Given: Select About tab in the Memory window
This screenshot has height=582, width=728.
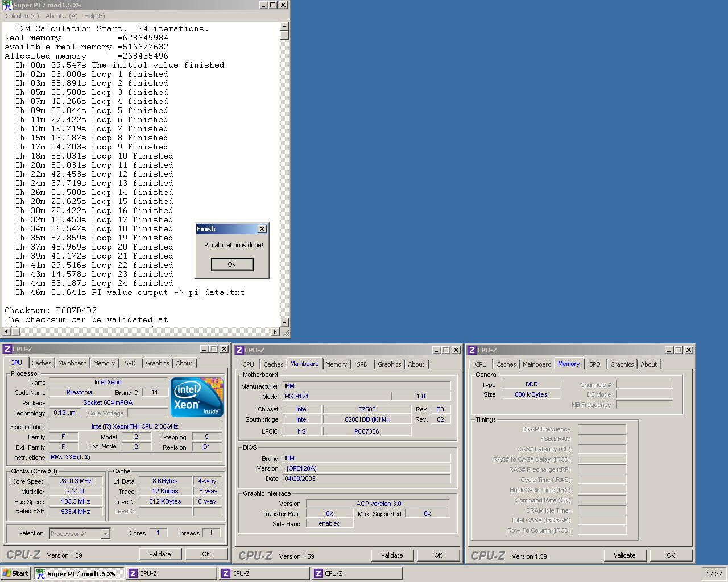Looking at the screenshot, I should [x=649, y=364].
